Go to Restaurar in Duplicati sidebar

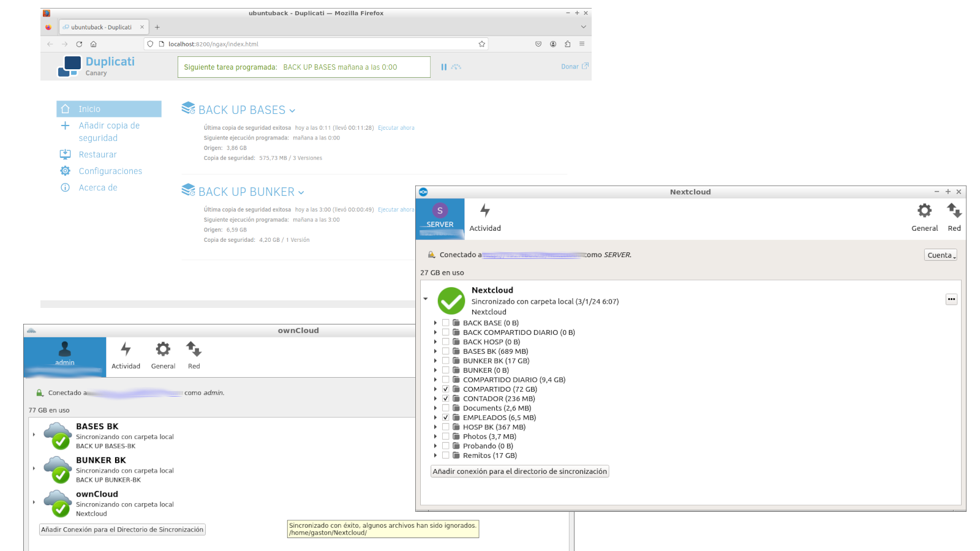coord(97,155)
